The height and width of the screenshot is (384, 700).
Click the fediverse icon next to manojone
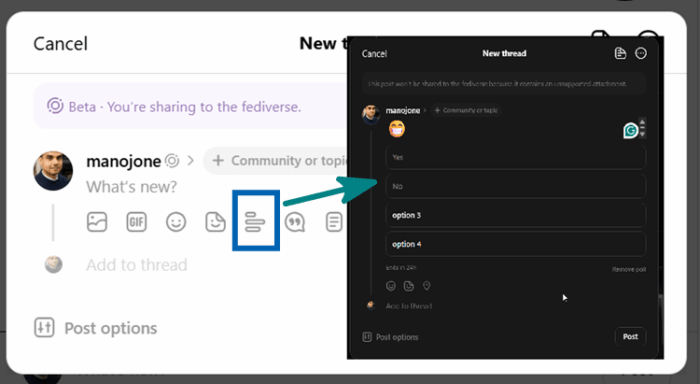pos(172,160)
